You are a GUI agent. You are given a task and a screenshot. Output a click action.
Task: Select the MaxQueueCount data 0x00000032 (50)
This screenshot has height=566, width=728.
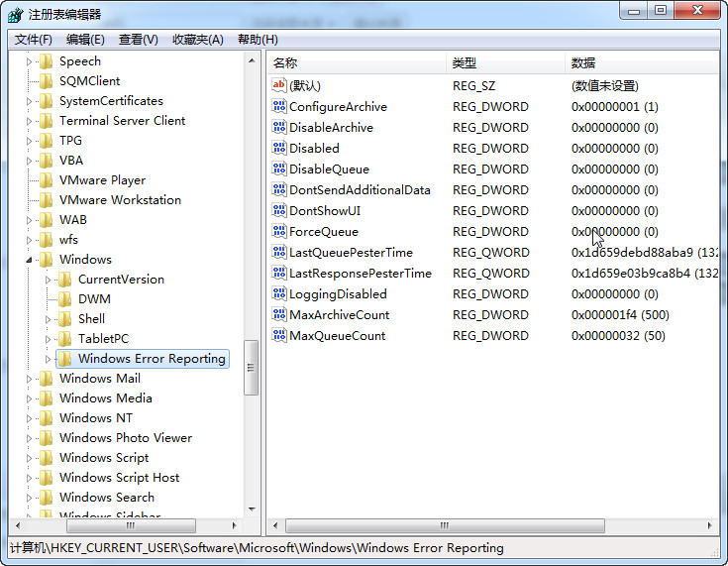pos(618,335)
